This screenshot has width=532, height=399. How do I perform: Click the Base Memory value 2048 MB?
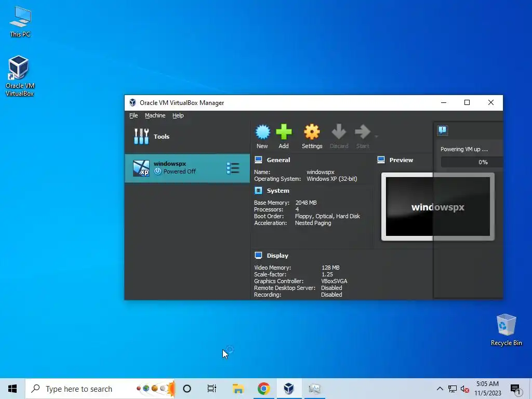[x=305, y=203]
